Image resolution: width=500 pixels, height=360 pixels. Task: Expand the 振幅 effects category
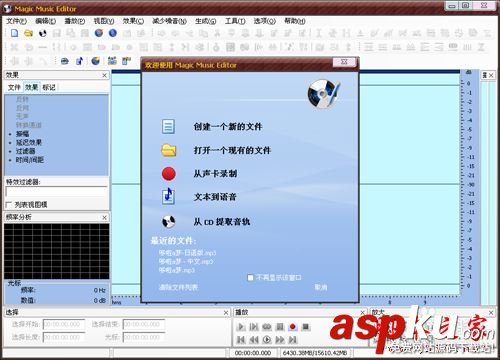[10, 134]
